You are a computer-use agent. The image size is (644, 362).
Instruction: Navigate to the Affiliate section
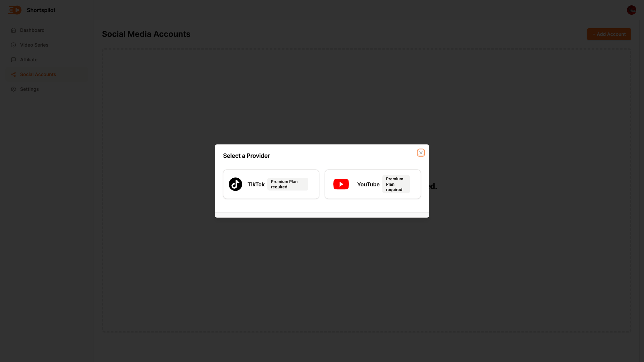tap(29, 60)
